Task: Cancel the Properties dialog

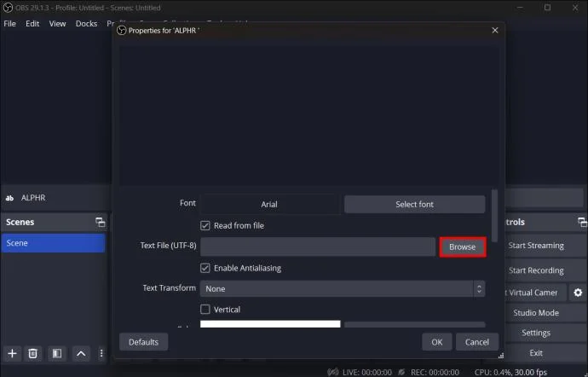Action: [477, 342]
